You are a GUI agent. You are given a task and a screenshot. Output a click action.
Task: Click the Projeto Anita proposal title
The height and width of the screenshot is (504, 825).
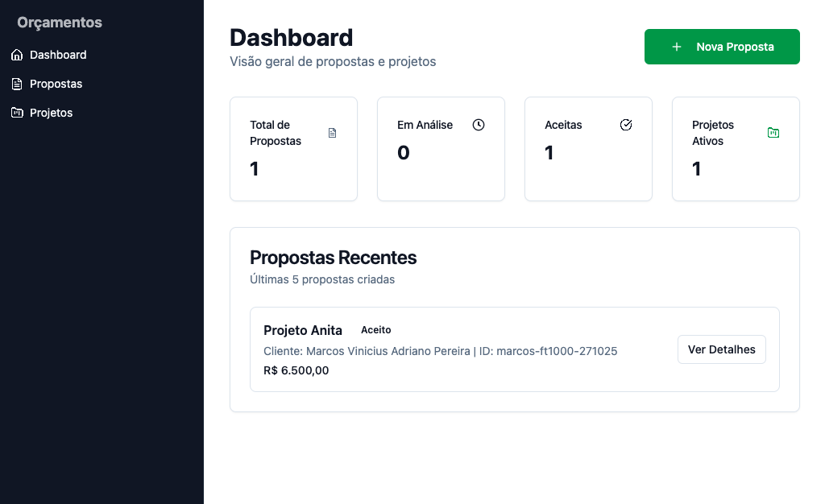tap(303, 330)
